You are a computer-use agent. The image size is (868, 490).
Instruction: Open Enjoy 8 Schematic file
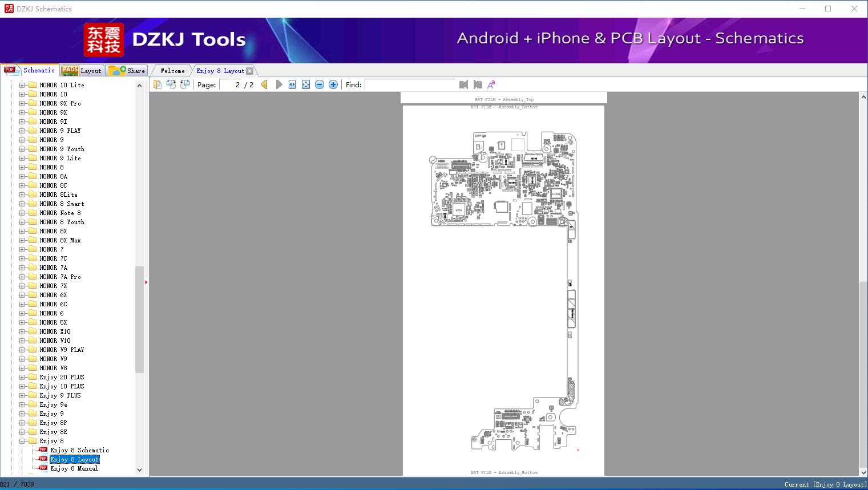[79, 450]
